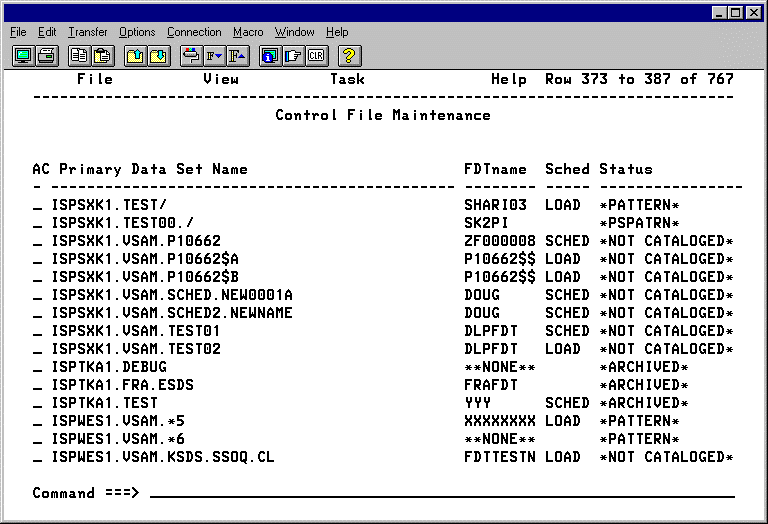Open the Macro menu
This screenshot has height=524, width=768.
point(248,32)
